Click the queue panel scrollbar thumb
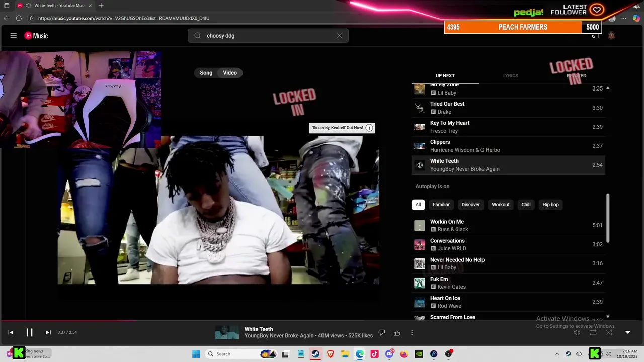This screenshot has height=362, width=644. 608,218
